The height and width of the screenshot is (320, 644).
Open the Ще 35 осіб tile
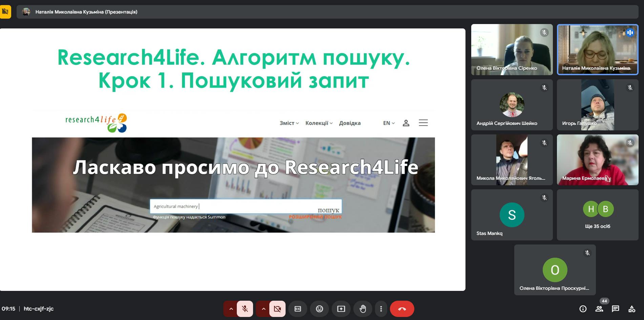(x=598, y=215)
